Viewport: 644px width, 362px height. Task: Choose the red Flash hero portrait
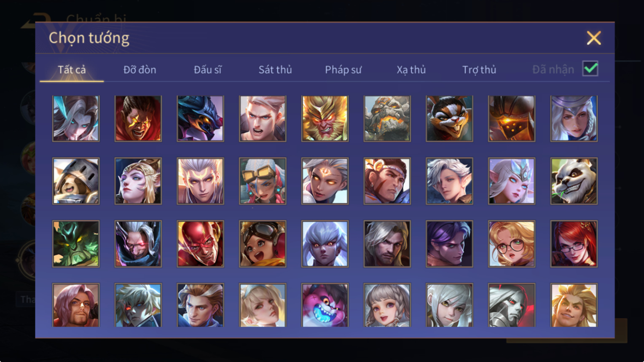pyautogui.click(x=200, y=244)
